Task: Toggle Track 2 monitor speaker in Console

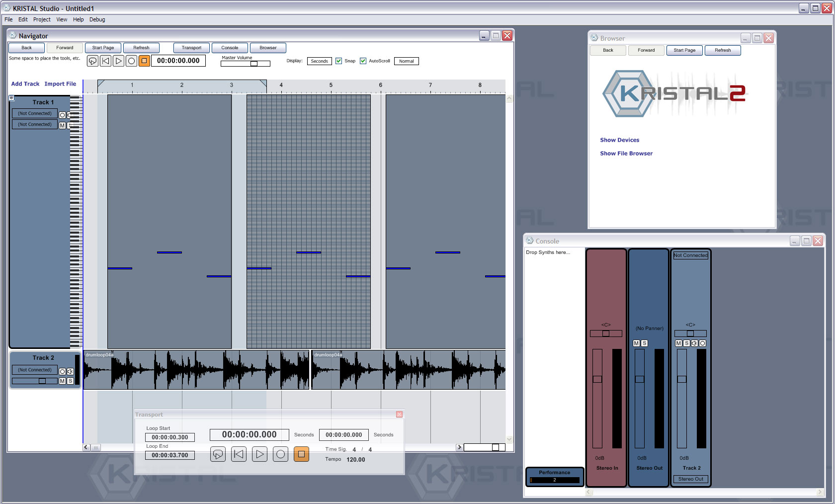Action: (x=694, y=343)
